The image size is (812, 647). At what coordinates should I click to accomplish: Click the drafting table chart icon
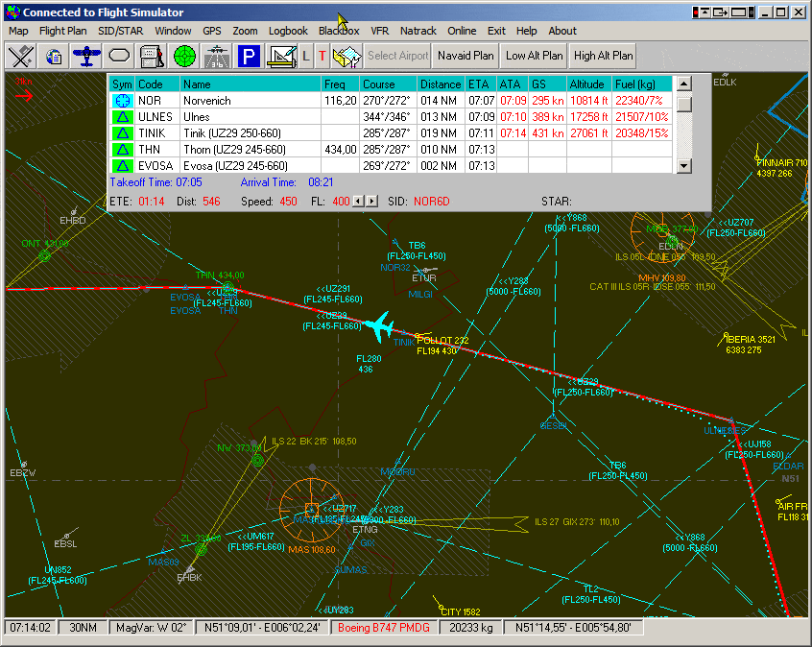tap(282, 56)
